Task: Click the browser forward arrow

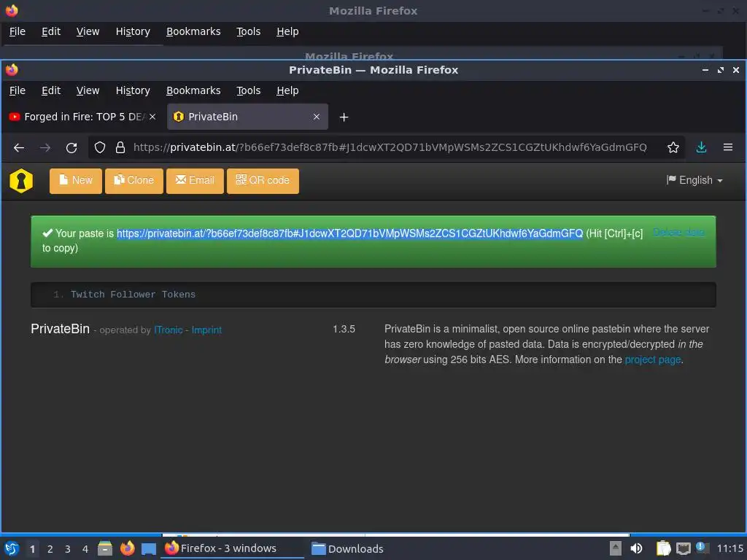Action: click(x=45, y=147)
